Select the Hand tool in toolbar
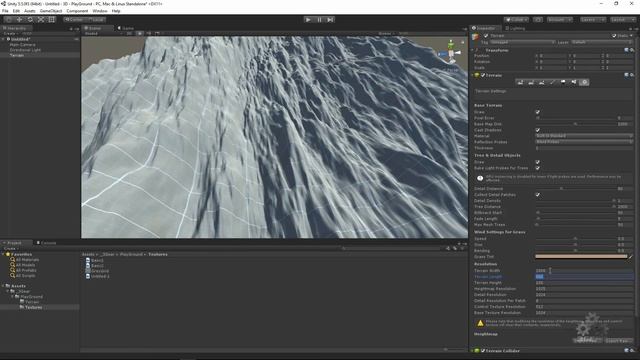The width and height of the screenshot is (640, 360). [x=9, y=20]
